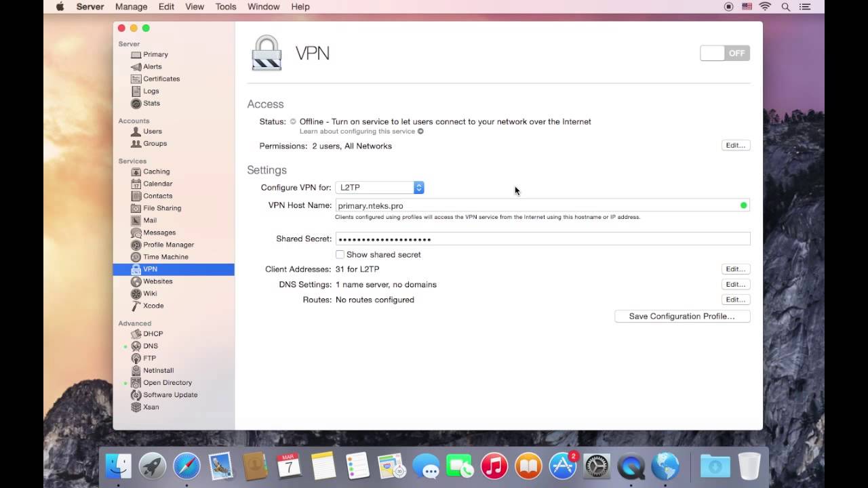Viewport: 868px width, 488px height.
Task: Click the Shared Secret field
Action: [x=542, y=239]
